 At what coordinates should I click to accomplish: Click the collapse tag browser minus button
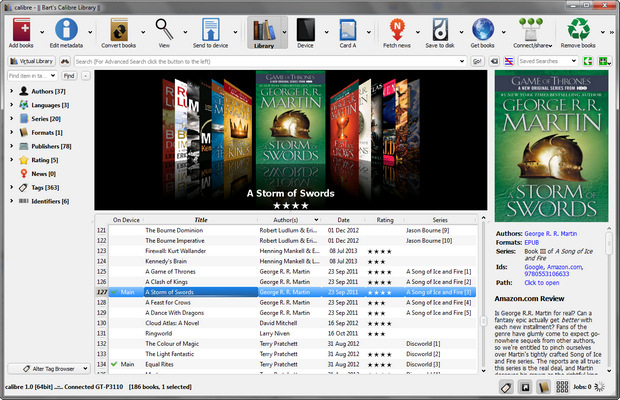pos(85,75)
